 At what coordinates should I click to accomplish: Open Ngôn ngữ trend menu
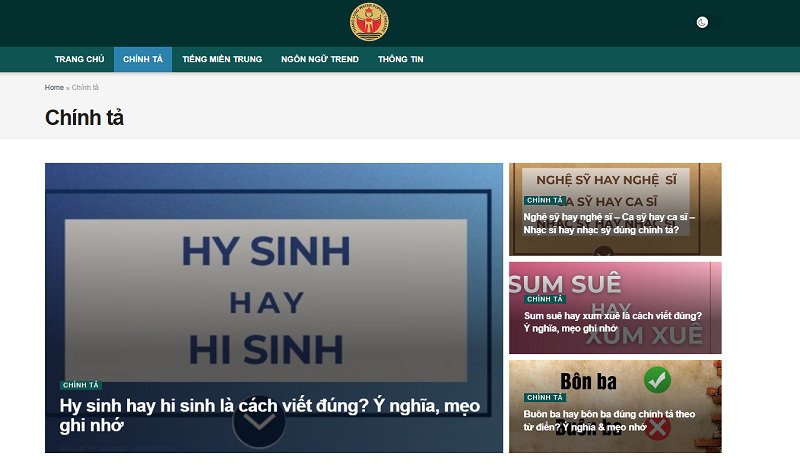(x=320, y=59)
